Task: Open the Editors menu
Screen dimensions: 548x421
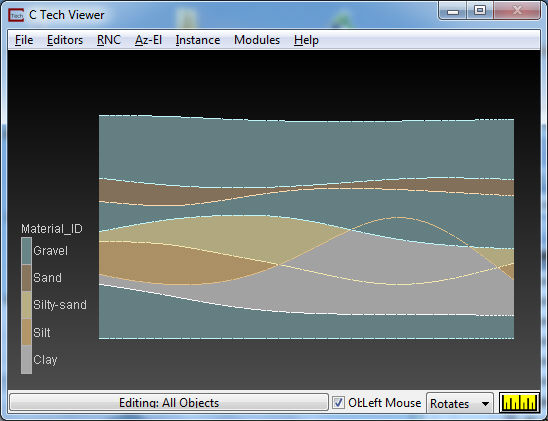Action: point(65,40)
